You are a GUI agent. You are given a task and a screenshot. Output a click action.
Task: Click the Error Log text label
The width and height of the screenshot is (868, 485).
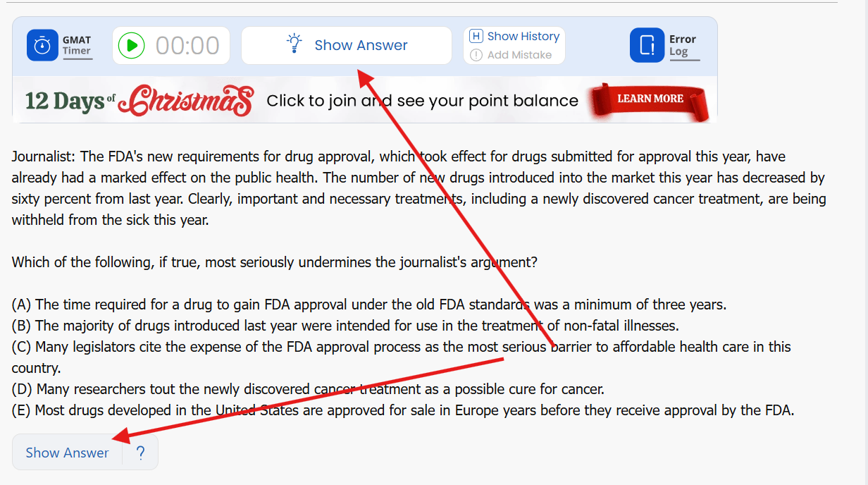[682, 45]
